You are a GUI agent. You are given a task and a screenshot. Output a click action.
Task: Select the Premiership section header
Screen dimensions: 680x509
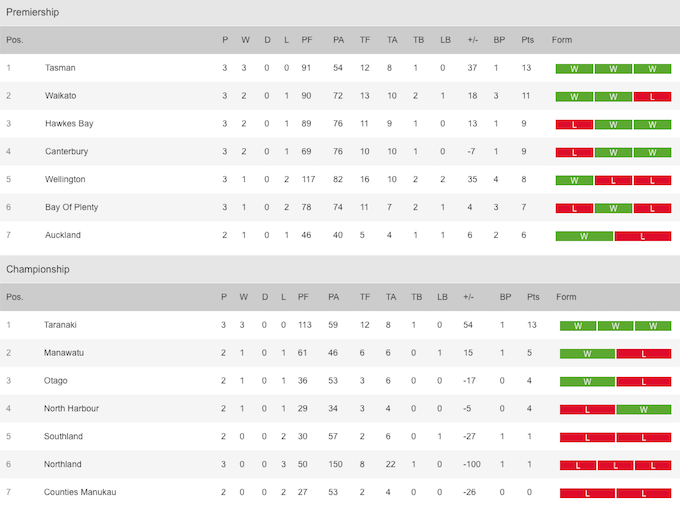pos(340,13)
